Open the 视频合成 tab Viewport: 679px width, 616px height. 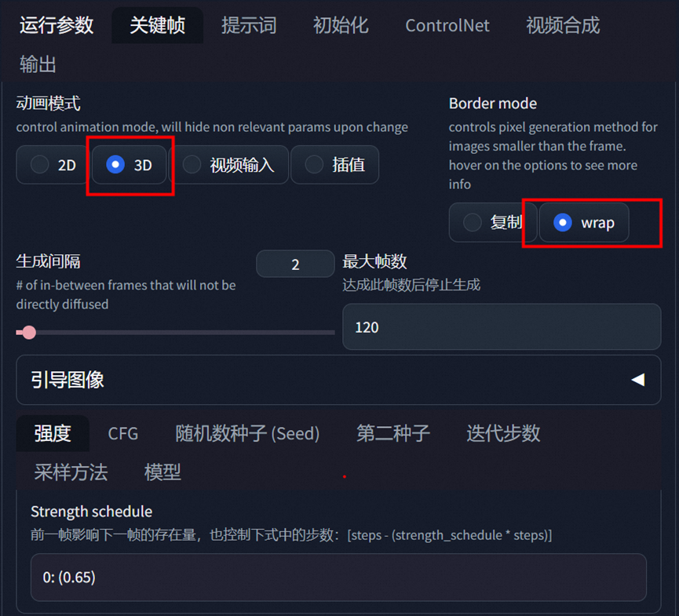(x=563, y=25)
